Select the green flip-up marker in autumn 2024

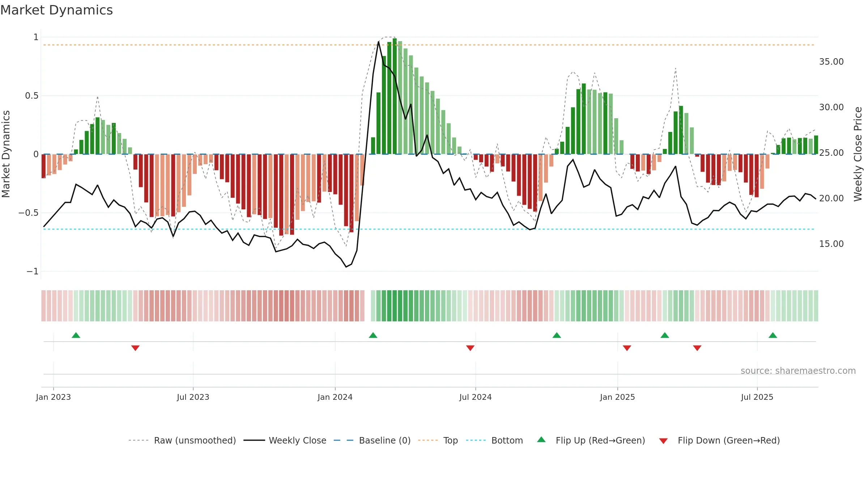point(557,335)
